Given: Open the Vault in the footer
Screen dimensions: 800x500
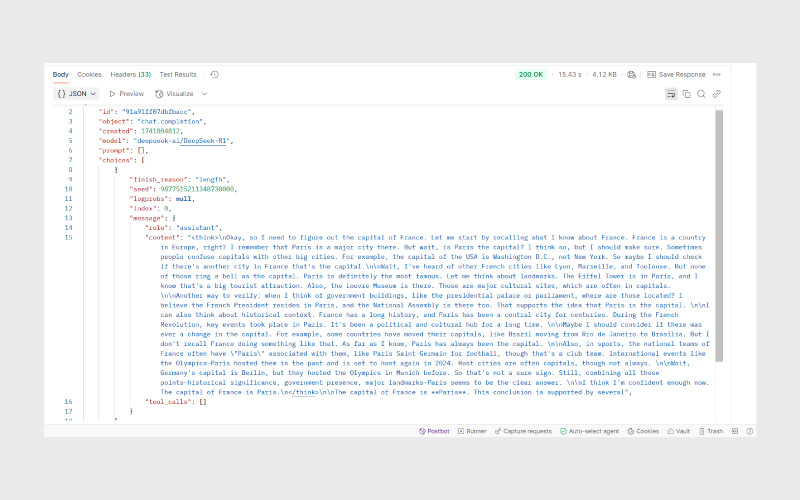Looking at the screenshot, I should click(x=678, y=431).
